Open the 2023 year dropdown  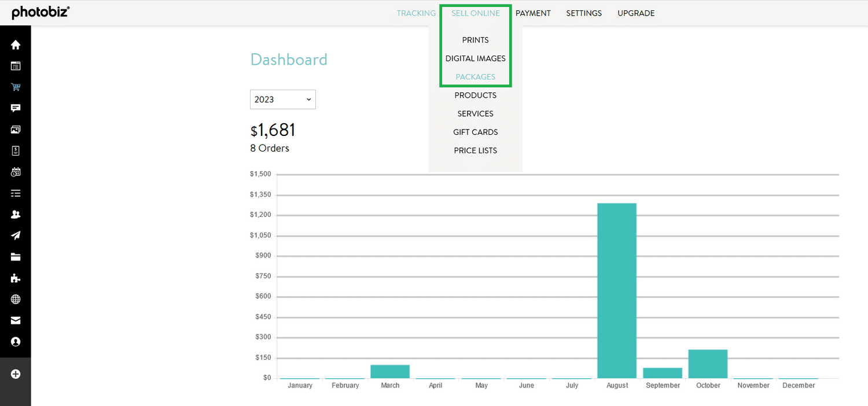click(282, 99)
